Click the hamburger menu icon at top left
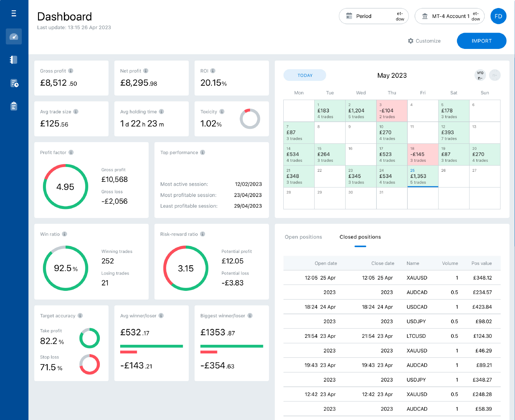 (14, 13)
